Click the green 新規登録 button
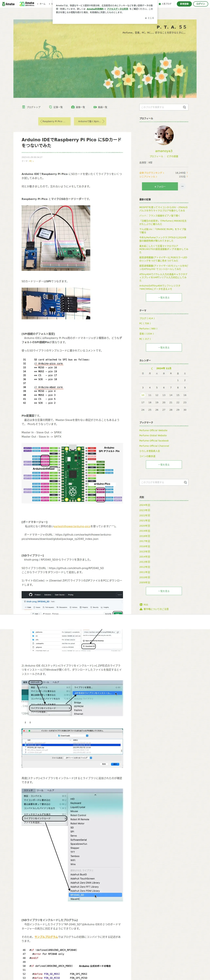The image size is (210, 980). click(x=184, y=4)
